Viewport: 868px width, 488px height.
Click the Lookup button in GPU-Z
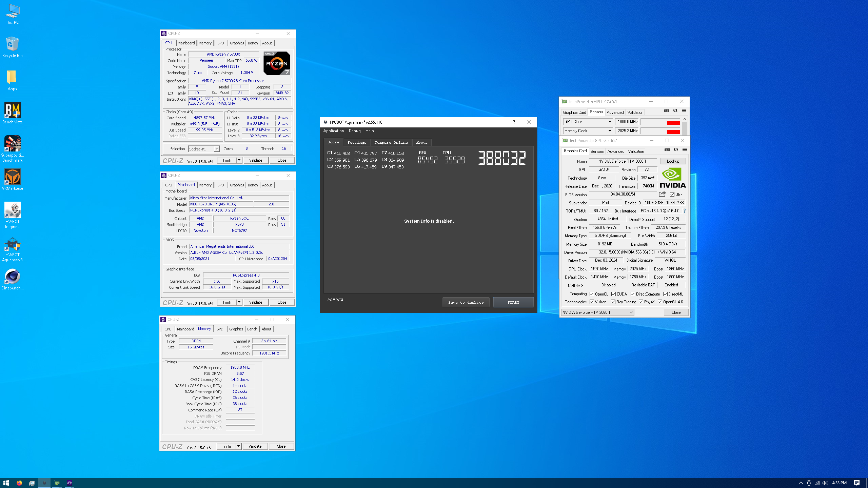[673, 161]
